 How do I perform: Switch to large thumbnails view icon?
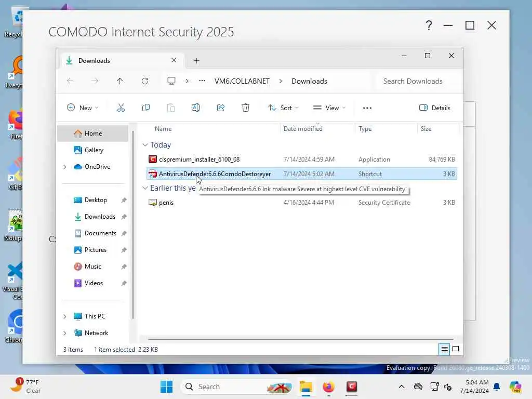[456, 349]
